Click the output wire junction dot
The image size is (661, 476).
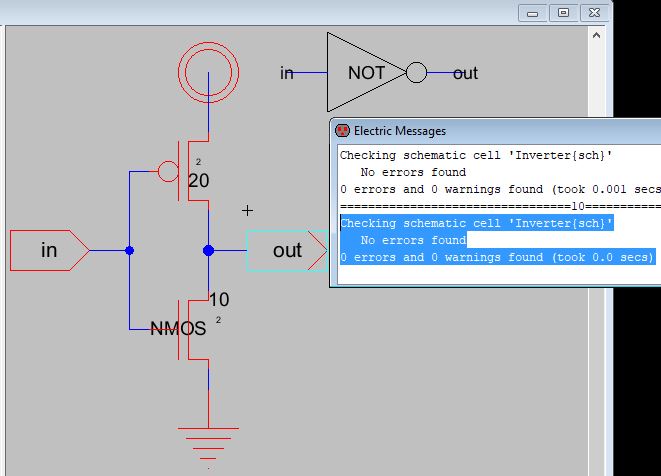pos(208,250)
